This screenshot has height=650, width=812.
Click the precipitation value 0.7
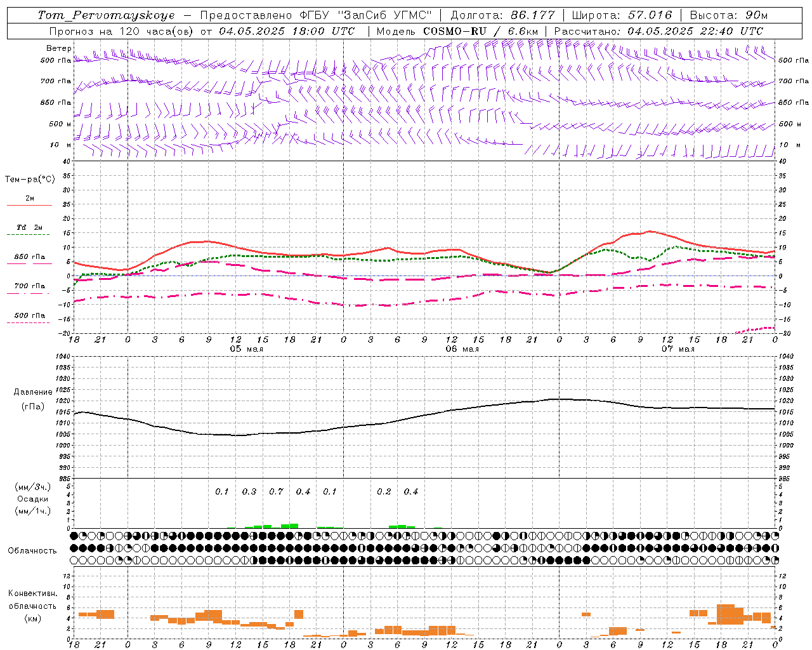[276, 492]
